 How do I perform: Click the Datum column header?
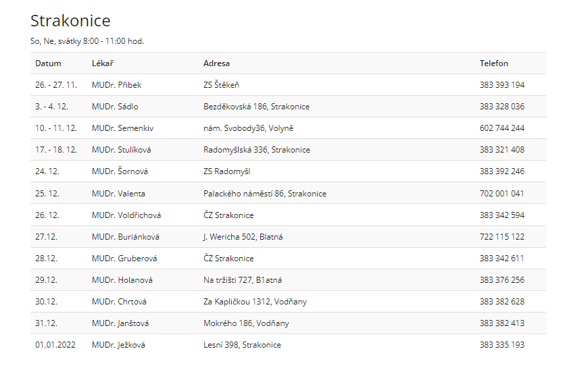[48, 63]
